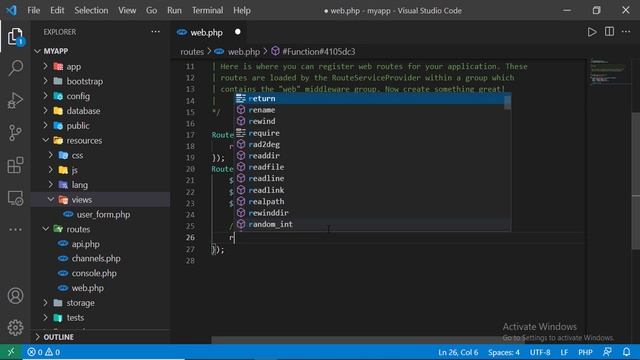The width and height of the screenshot is (640, 360).
Task: Expand the storage folder
Action: 100,303
